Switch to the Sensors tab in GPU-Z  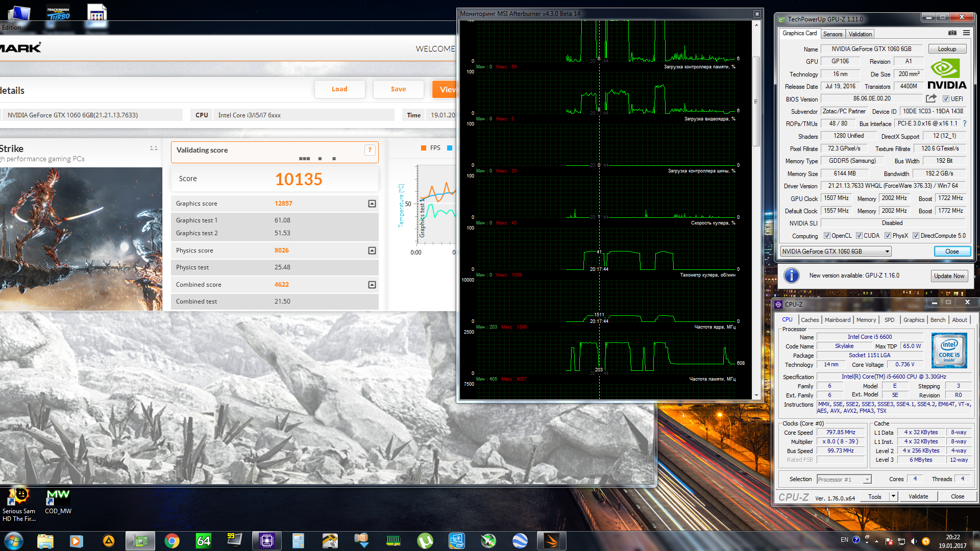pyautogui.click(x=832, y=34)
